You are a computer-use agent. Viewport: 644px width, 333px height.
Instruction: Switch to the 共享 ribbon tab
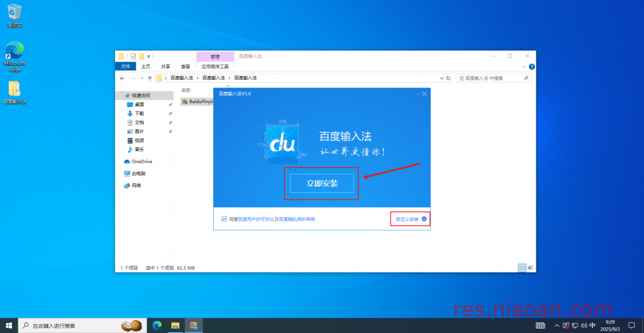pos(165,66)
